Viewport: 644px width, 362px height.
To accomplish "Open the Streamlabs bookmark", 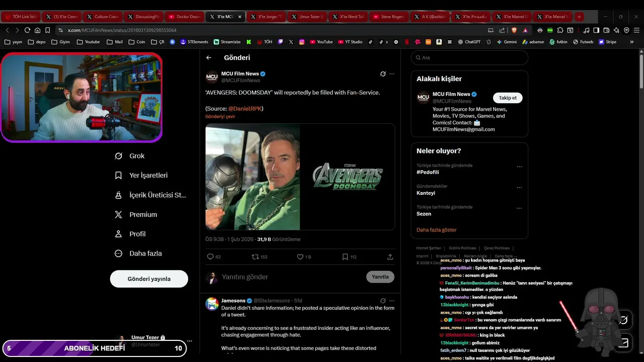I will (x=227, y=42).
